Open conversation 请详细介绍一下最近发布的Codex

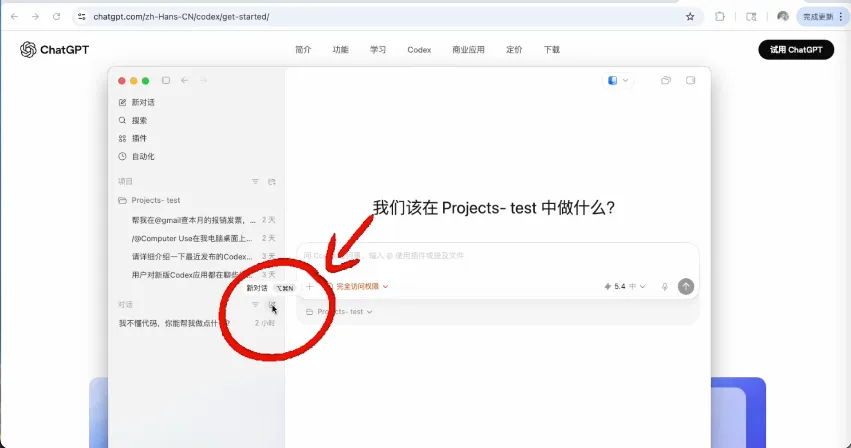[x=196, y=256]
